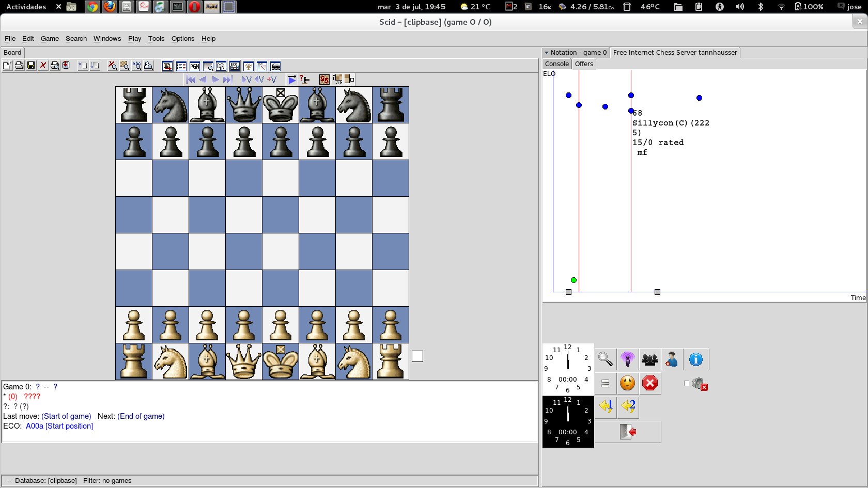Click the header search 'abc' magnifier icon
868x488 pixels.
point(136,66)
